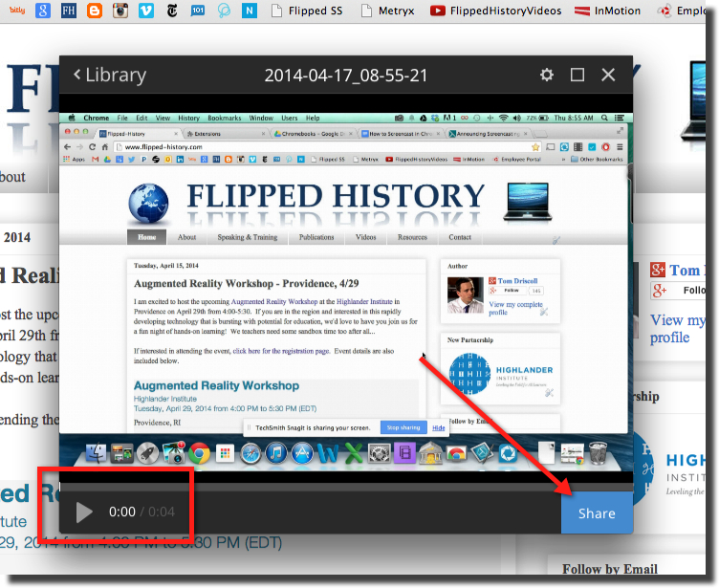
Task: Open the Vimeo bookmark icon
Action: pyautogui.click(x=146, y=11)
